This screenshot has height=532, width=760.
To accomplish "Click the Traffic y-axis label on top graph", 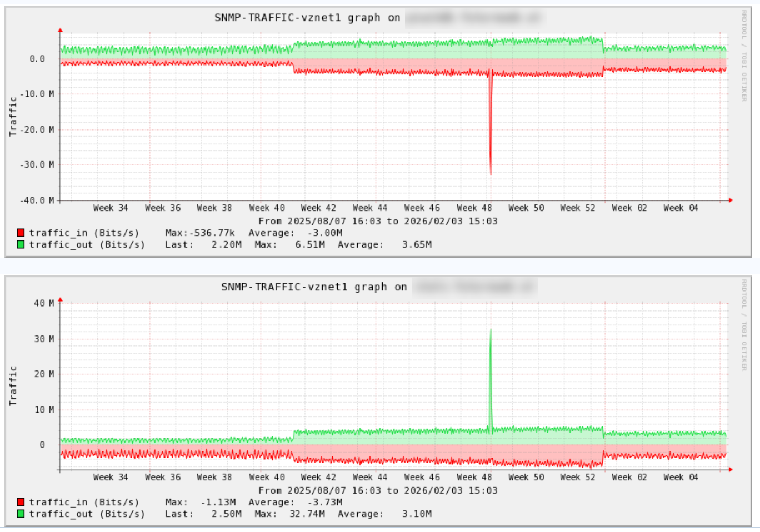I will pos(13,117).
